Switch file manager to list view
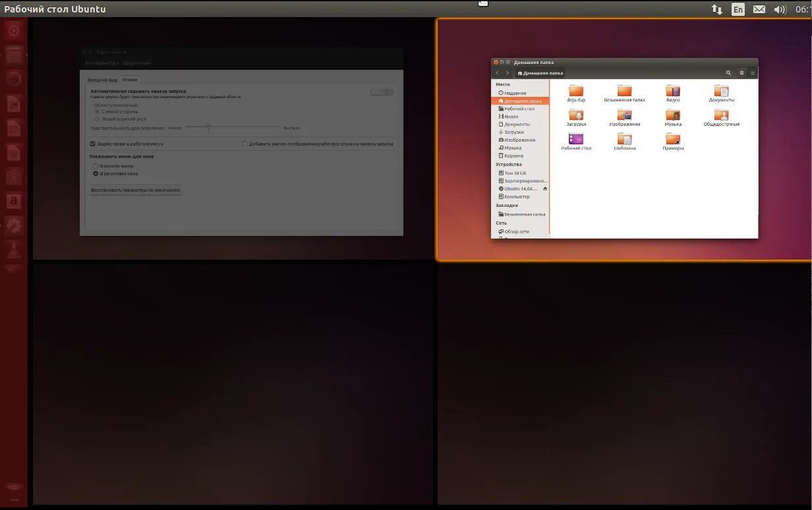Screen dimensions: 812x510 coord(741,73)
